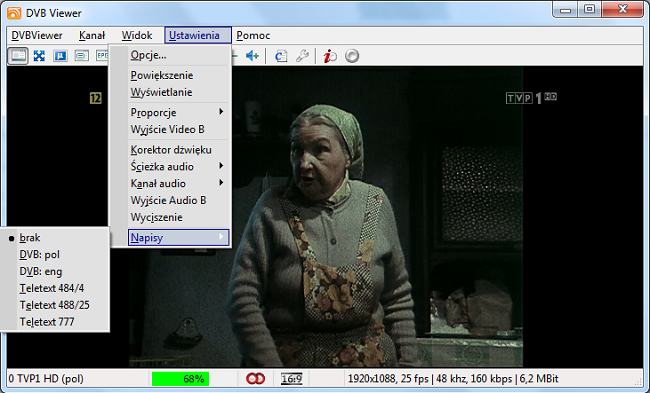The height and width of the screenshot is (393, 650).
Task: Select Wyjście Video B entry
Action: coord(179,129)
